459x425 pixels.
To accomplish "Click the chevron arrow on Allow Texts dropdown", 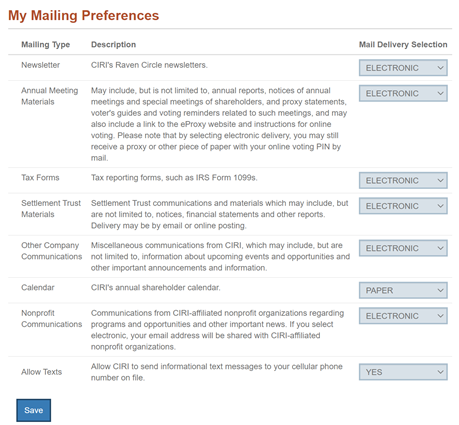I will pyautogui.click(x=440, y=372).
